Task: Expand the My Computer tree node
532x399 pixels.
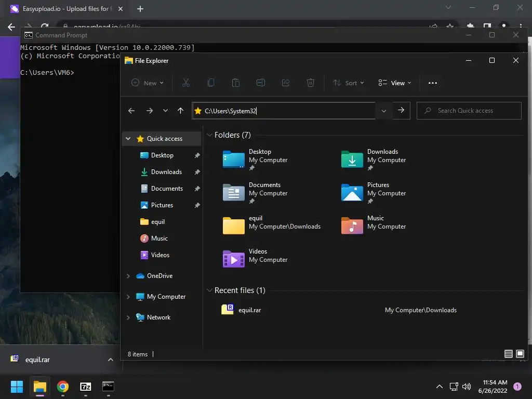Action: 128,297
